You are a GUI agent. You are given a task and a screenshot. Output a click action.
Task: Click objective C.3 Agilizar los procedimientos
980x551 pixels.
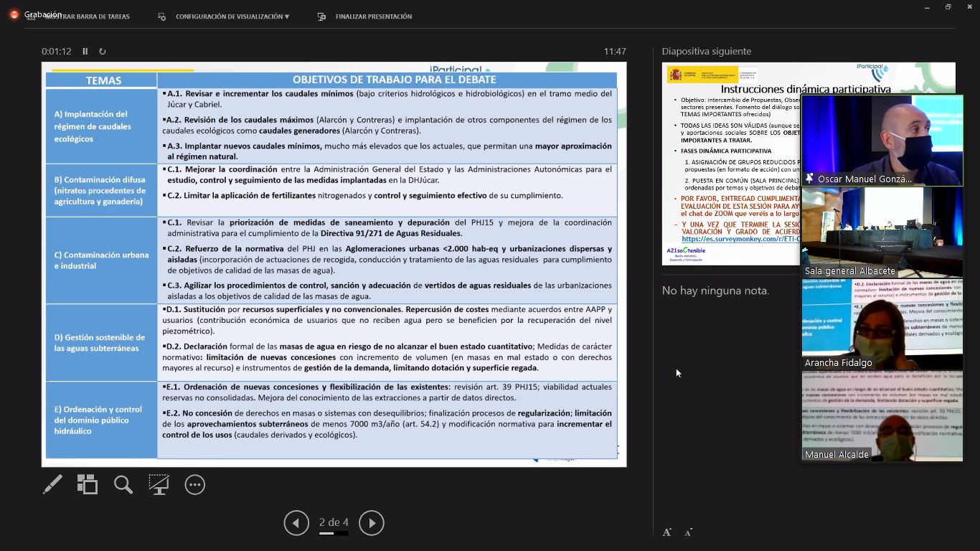387,291
